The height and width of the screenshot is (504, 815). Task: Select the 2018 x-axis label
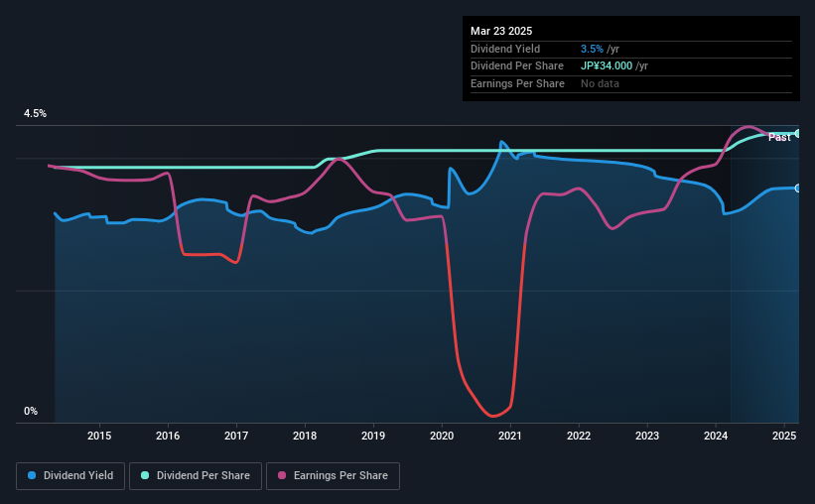305,436
